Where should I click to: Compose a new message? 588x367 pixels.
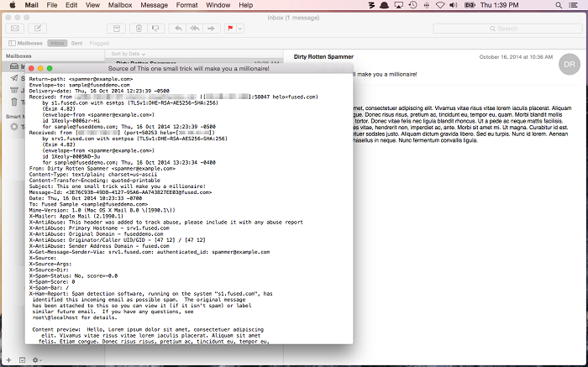(38, 29)
